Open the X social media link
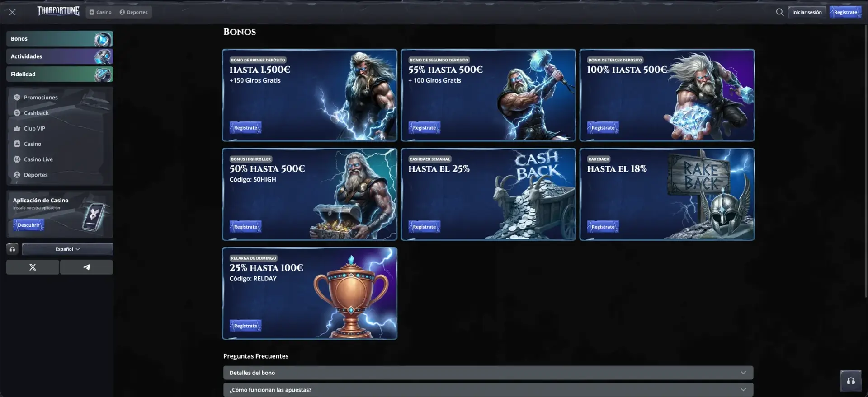This screenshot has height=397, width=868. coord(33,267)
